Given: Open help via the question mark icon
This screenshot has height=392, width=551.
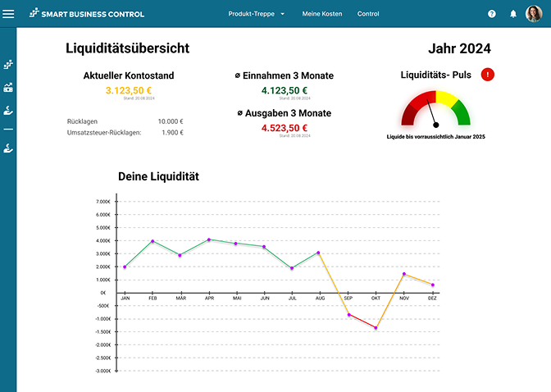Looking at the screenshot, I should pyautogui.click(x=492, y=14).
